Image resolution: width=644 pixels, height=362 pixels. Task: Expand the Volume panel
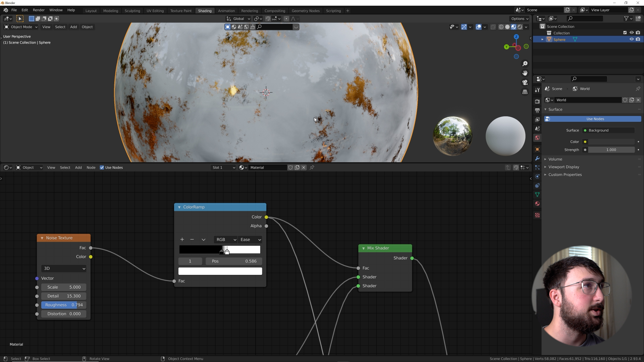coord(555,159)
